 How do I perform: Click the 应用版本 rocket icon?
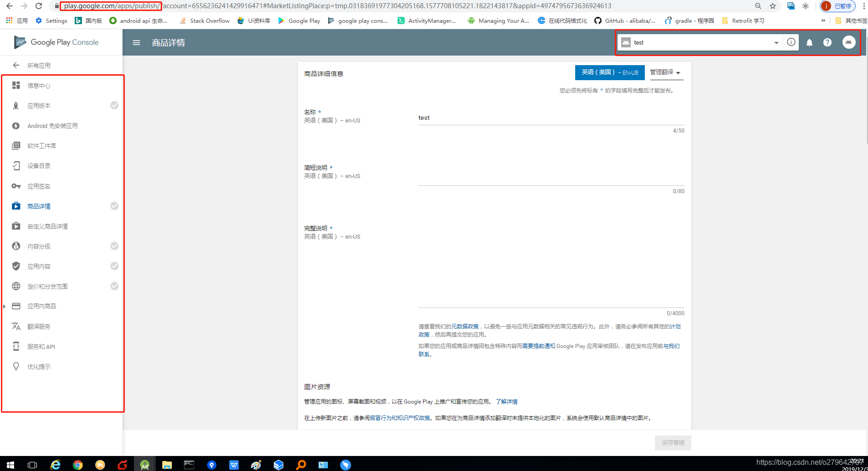pyautogui.click(x=16, y=106)
